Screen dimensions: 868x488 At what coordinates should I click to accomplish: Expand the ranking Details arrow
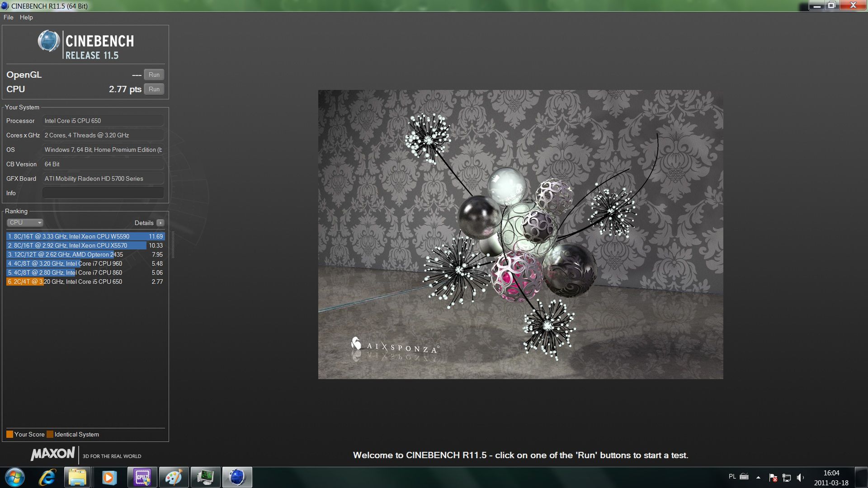point(160,223)
